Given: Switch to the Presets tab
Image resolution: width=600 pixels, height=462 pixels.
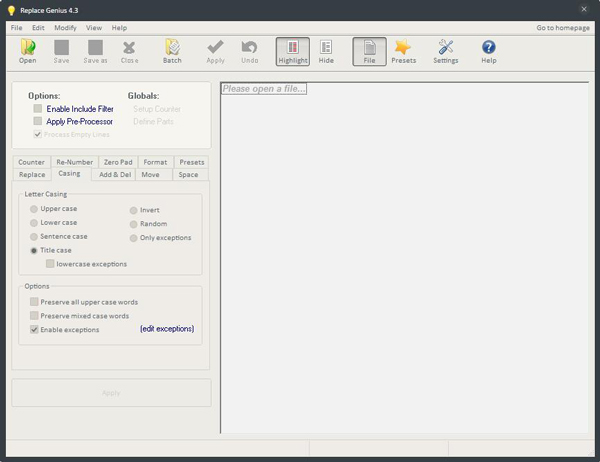Looking at the screenshot, I should pyautogui.click(x=191, y=162).
